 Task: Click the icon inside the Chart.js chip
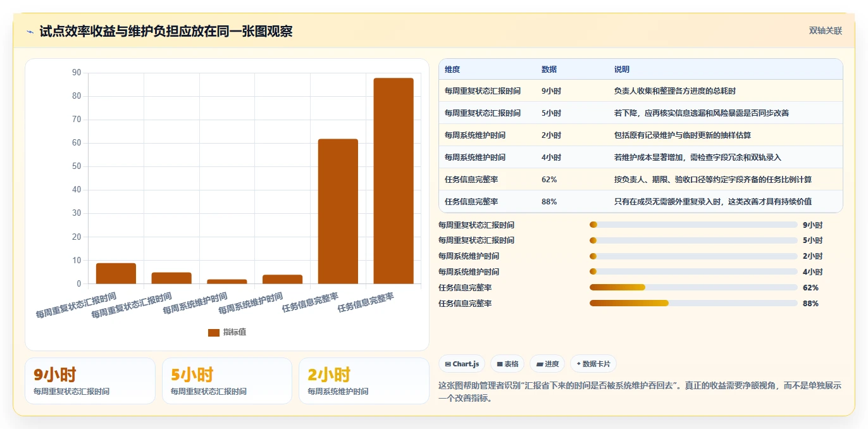click(x=448, y=364)
